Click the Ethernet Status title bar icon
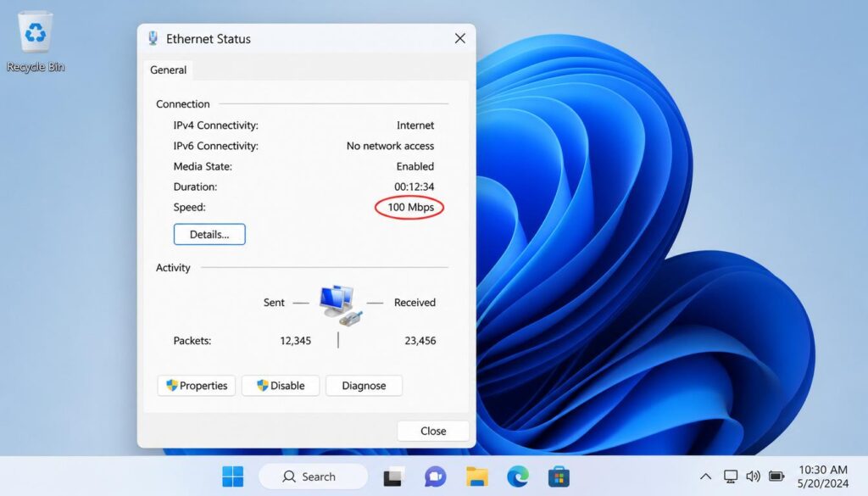868x496 pixels. point(153,38)
